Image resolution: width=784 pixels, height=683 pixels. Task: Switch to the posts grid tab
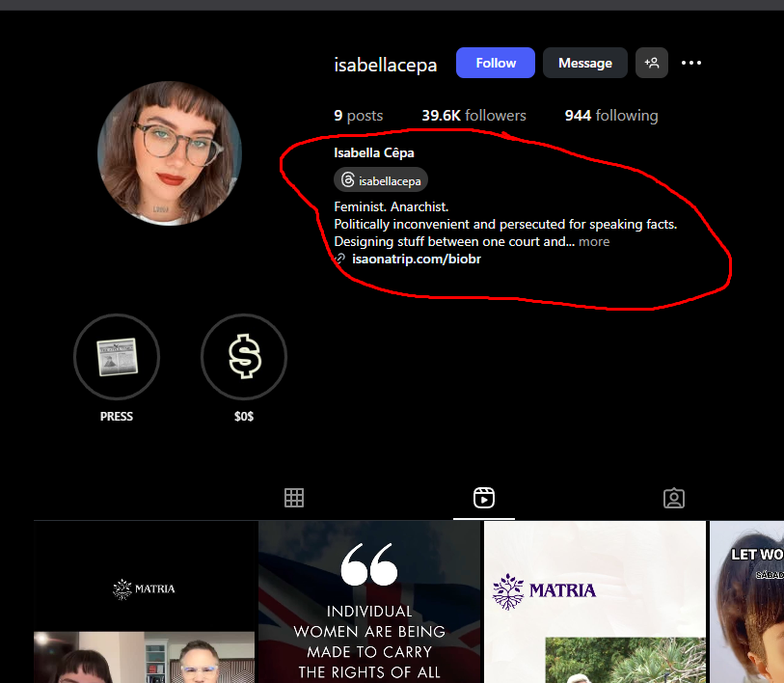(294, 498)
